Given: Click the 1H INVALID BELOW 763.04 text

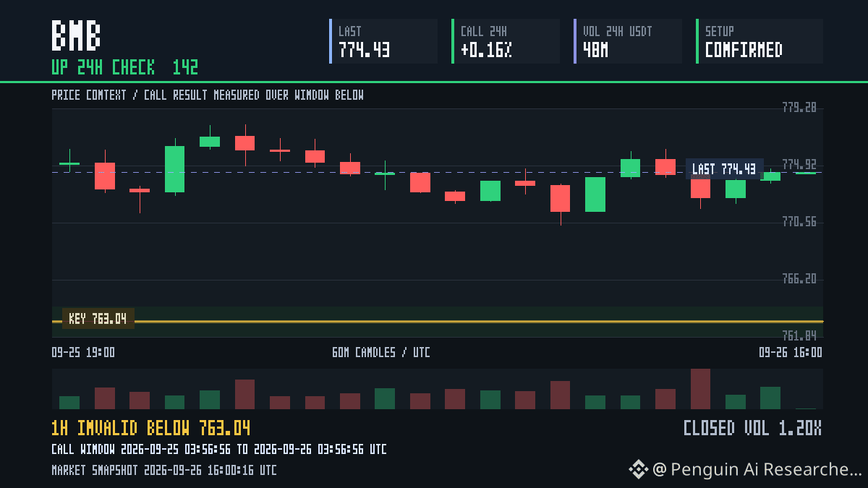Looking at the screenshot, I should click(151, 428).
